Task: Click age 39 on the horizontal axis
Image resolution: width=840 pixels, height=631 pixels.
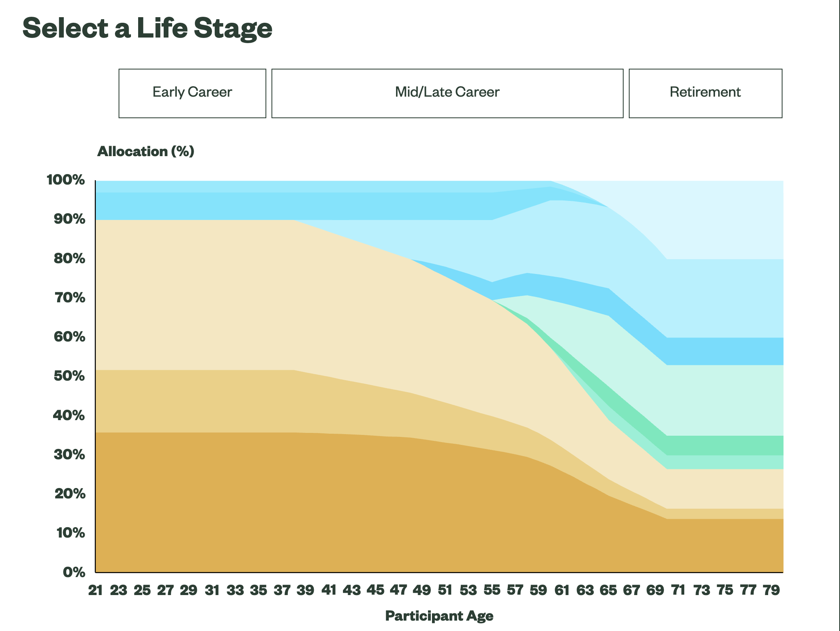Action: point(305,590)
